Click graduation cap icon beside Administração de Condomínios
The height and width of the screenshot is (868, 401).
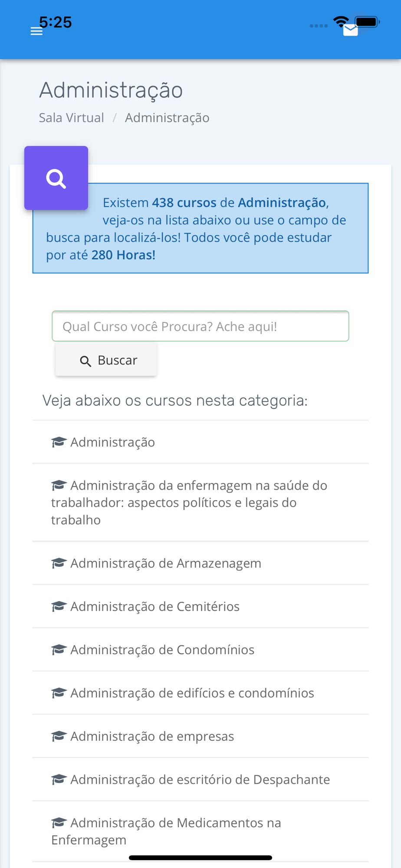coord(59,650)
